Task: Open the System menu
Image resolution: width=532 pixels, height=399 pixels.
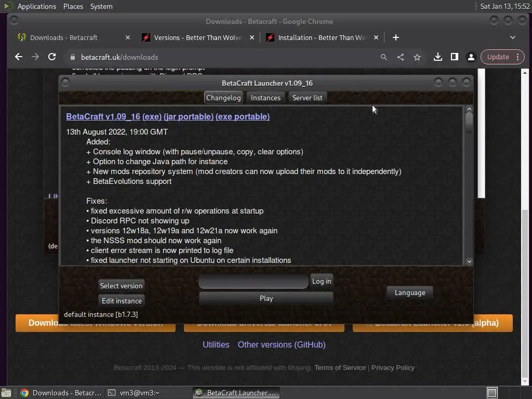Action: (x=101, y=6)
